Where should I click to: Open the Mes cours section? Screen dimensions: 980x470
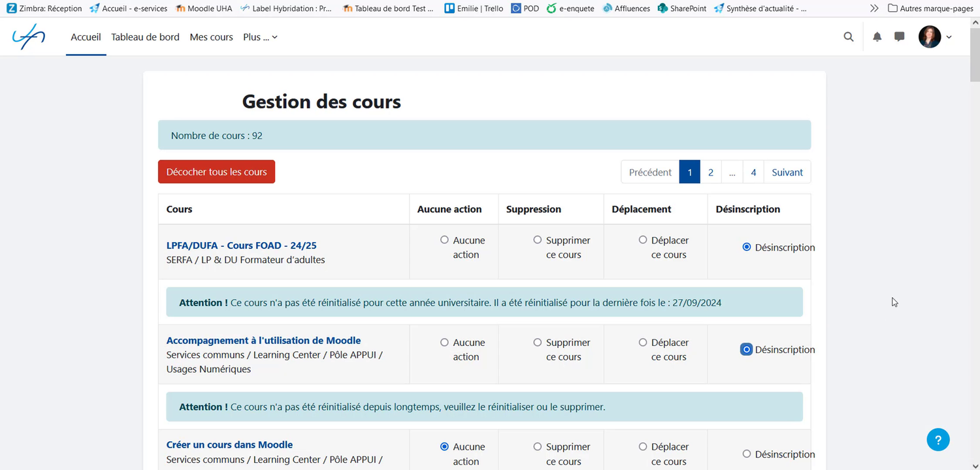click(x=211, y=37)
